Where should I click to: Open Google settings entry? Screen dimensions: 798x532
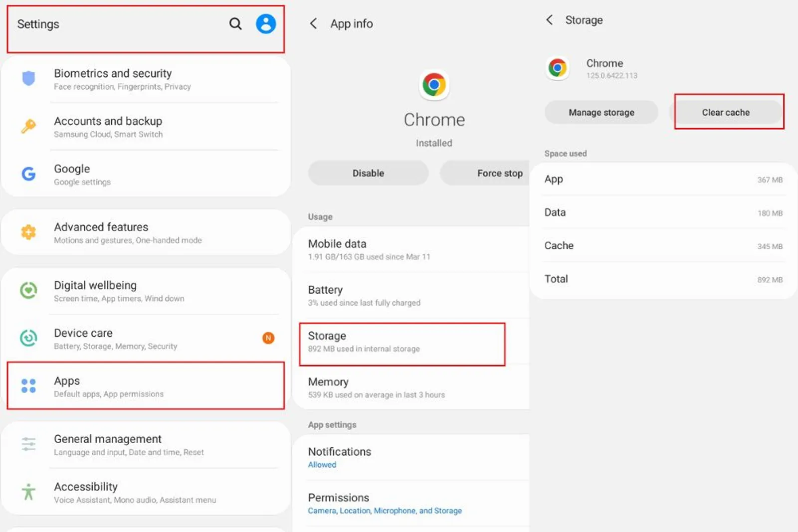tap(146, 174)
